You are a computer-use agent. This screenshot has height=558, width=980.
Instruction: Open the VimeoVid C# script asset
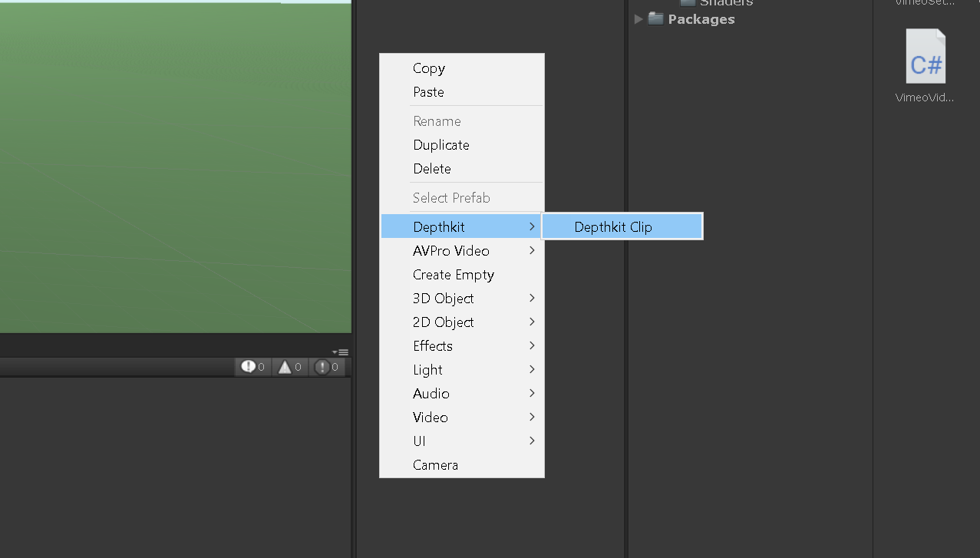click(x=924, y=55)
